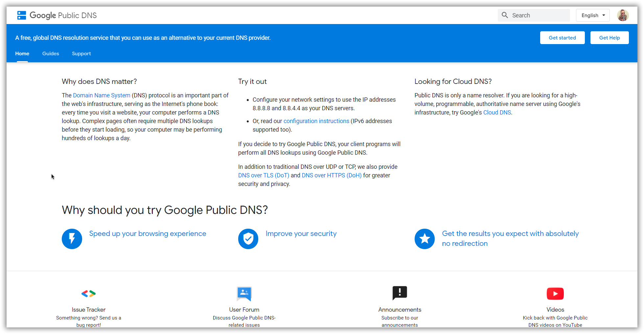
Task: Click the star results icon
Action: pyautogui.click(x=425, y=239)
